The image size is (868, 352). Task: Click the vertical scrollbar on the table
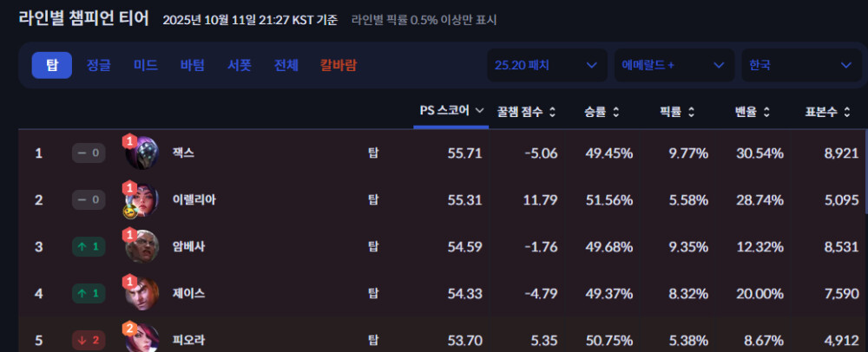pyautogui.click(x=864, y=173)
